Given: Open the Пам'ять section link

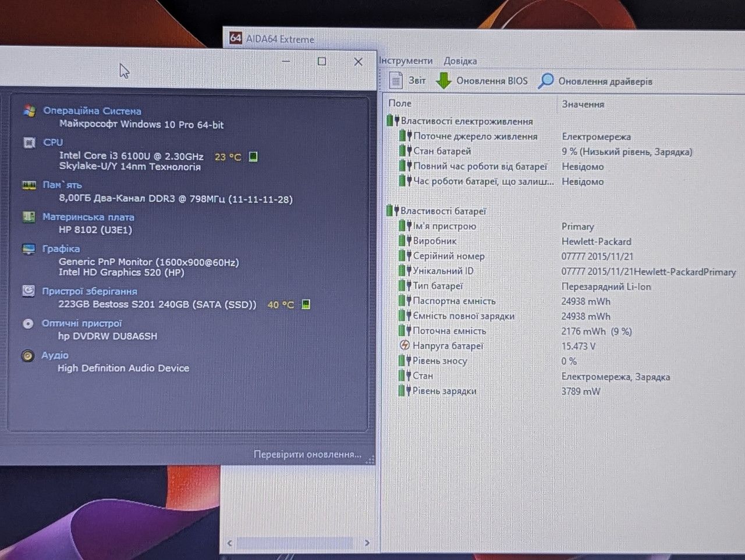Looking at the screenshot, I should 62,185.
